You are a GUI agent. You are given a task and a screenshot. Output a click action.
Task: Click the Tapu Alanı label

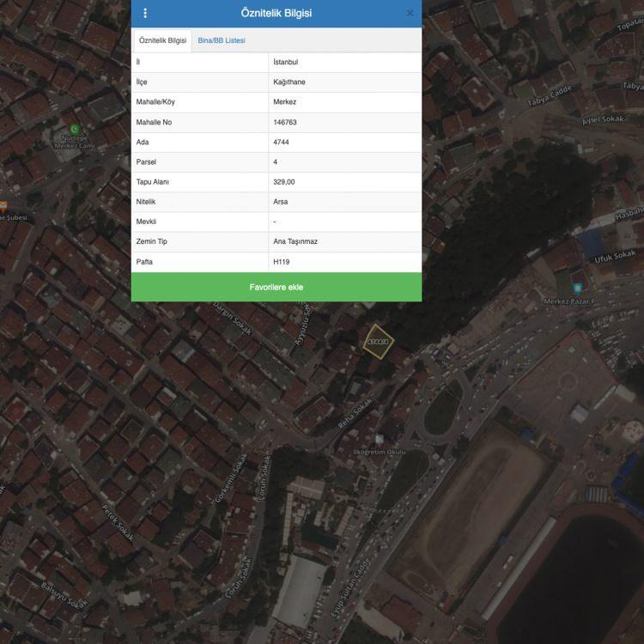(152, 182)
